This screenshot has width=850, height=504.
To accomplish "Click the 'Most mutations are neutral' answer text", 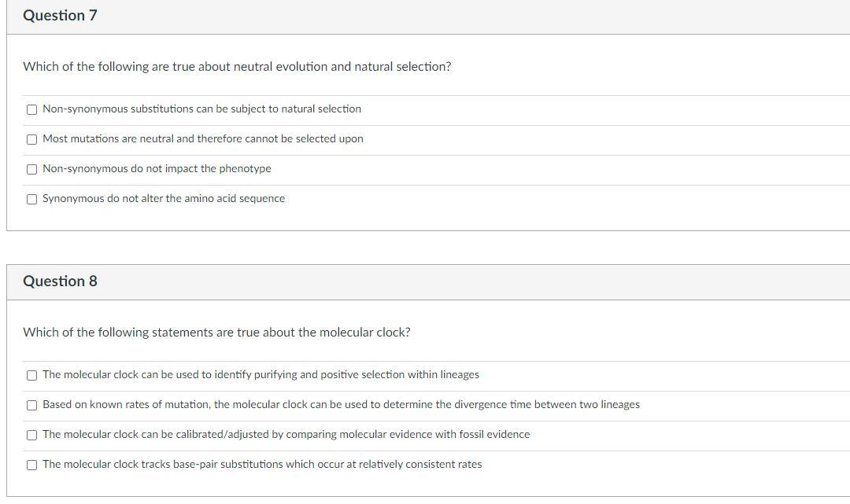I will coord(202,139).
